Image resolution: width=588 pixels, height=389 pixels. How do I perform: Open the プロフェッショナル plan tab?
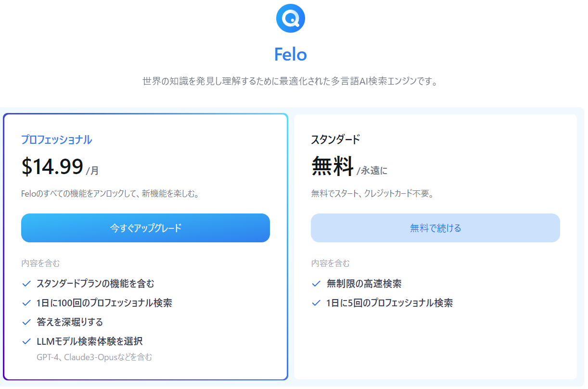57,139
